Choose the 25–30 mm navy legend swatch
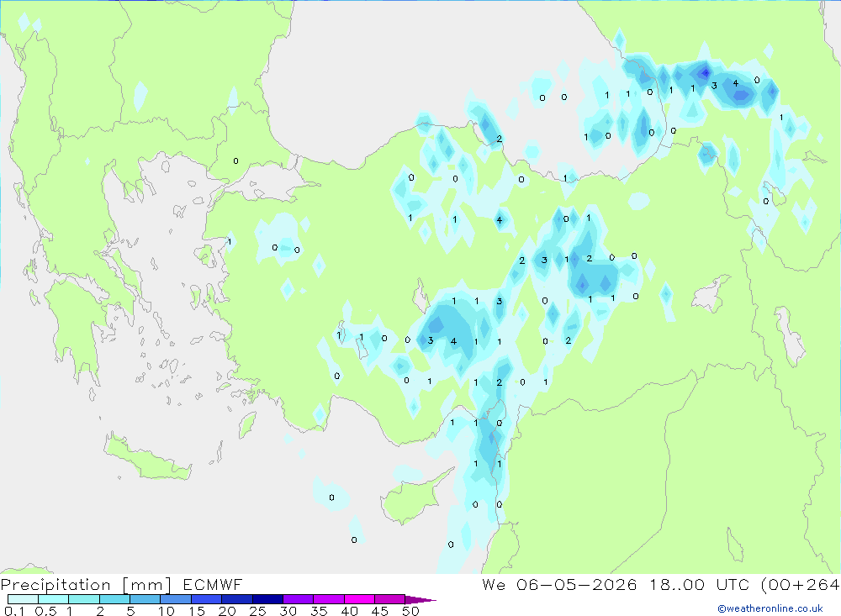841x616 pixels. (267, 599)
